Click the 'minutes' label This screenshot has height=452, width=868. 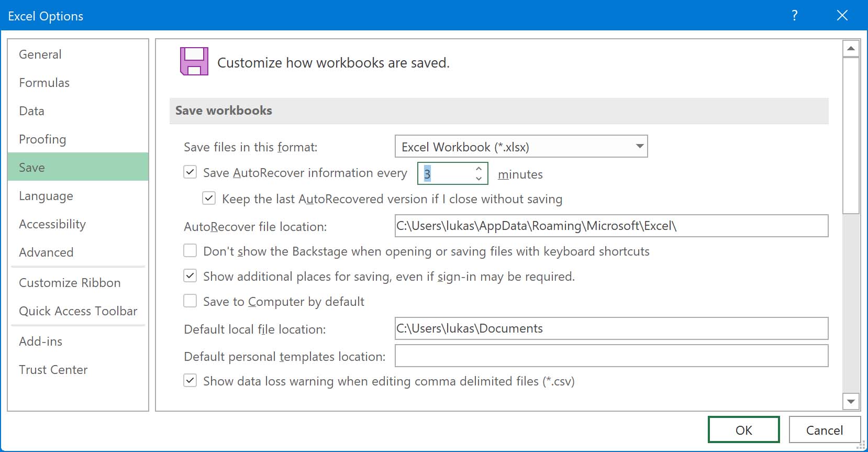tap(520, 174)
